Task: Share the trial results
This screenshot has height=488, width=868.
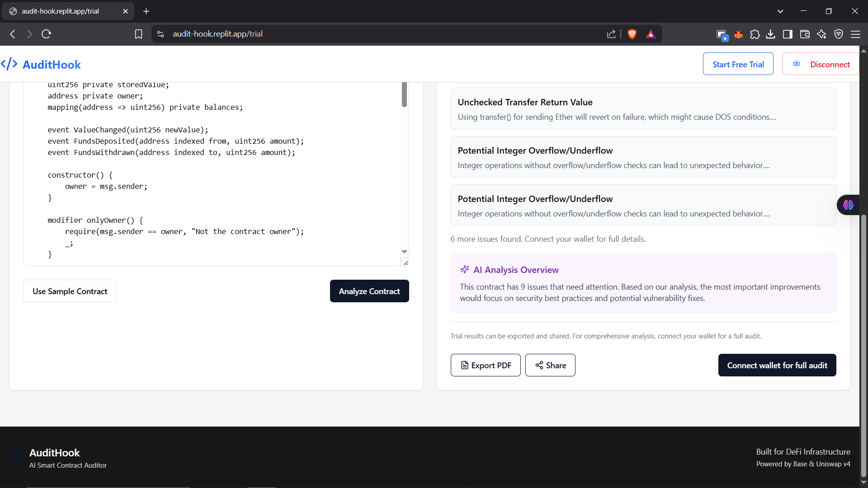Action: (550, 365)
